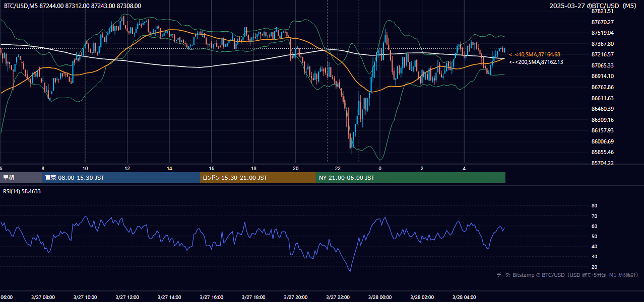Click the 3/27 22:00 time axis label
This screenshot has width=644, height=302.
[x=338, y=297]
